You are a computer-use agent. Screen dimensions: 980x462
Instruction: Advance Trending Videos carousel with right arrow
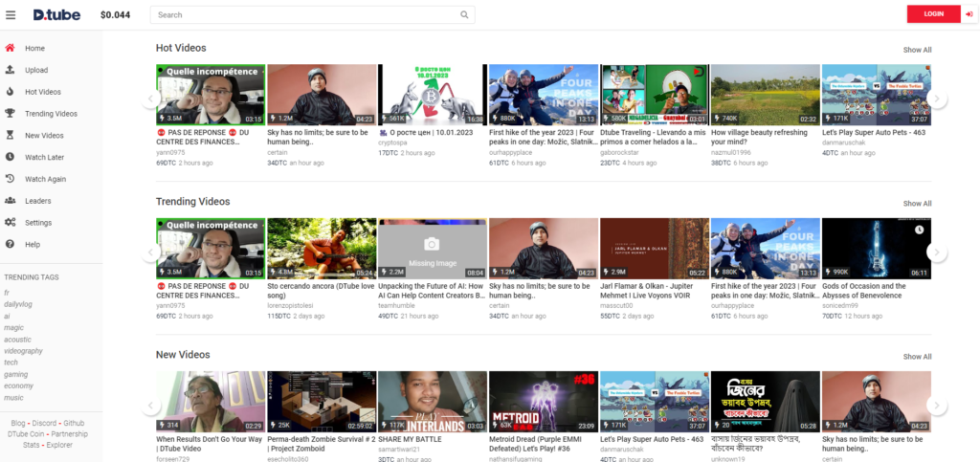pyautogui.click(x=936, y=253)
